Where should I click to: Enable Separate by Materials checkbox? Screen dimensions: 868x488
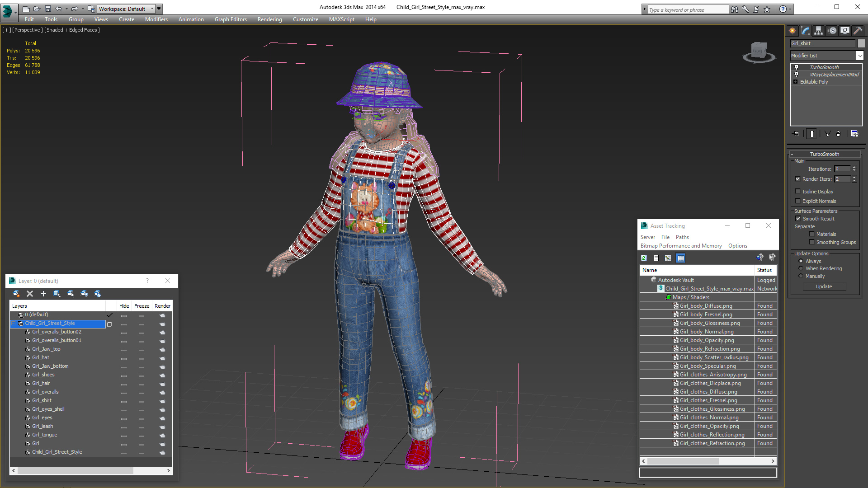[812, 234]
